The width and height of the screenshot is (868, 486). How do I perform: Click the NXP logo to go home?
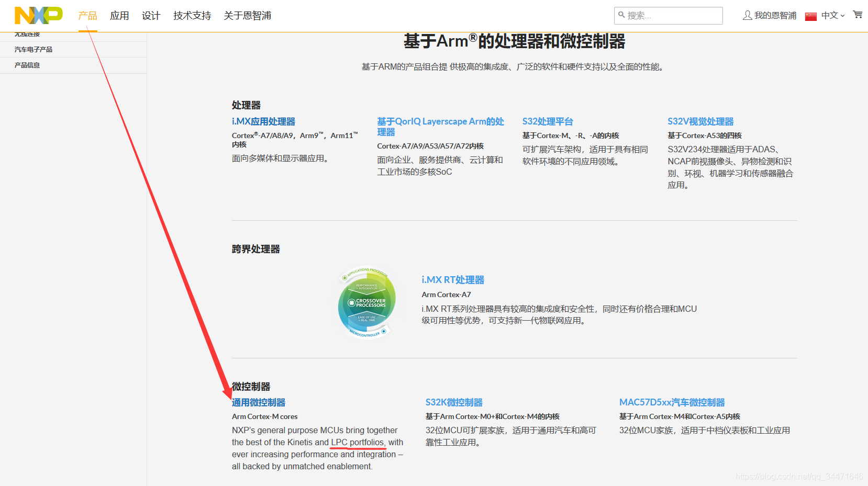click(x=37, y=16)
